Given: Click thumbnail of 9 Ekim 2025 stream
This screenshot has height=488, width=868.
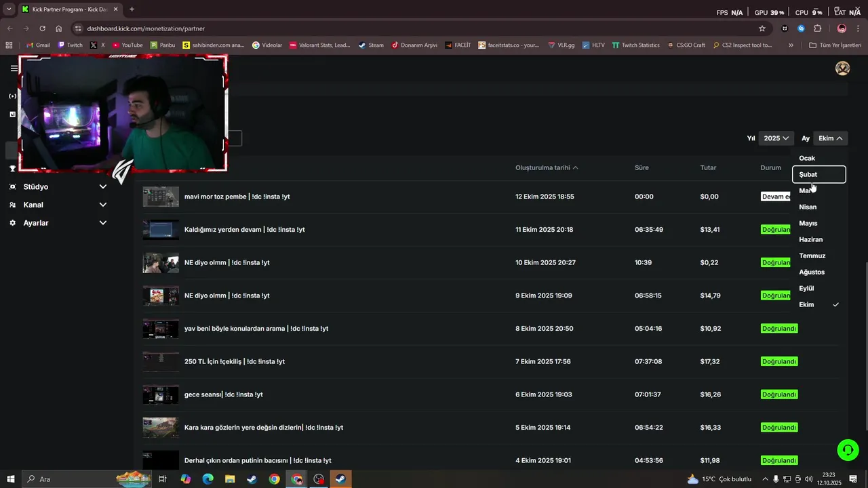Looking at the screenshot, I should pyautogui.click(x=161, y=296).
